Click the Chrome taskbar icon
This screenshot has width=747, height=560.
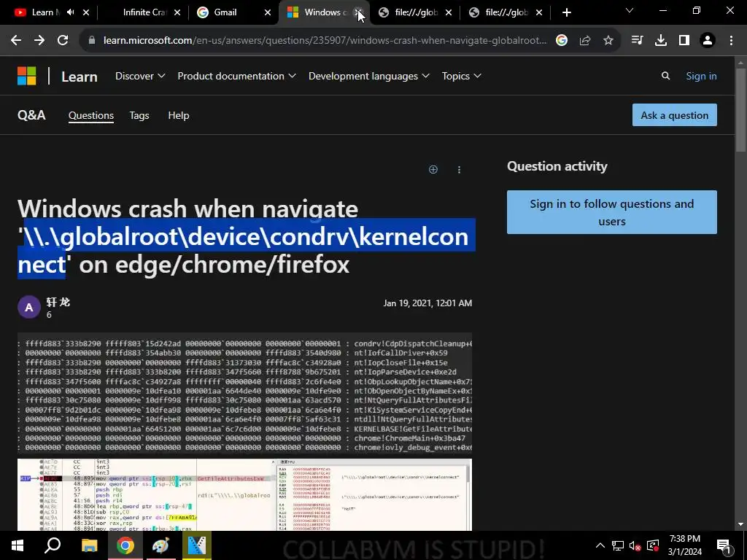point(125,545)
